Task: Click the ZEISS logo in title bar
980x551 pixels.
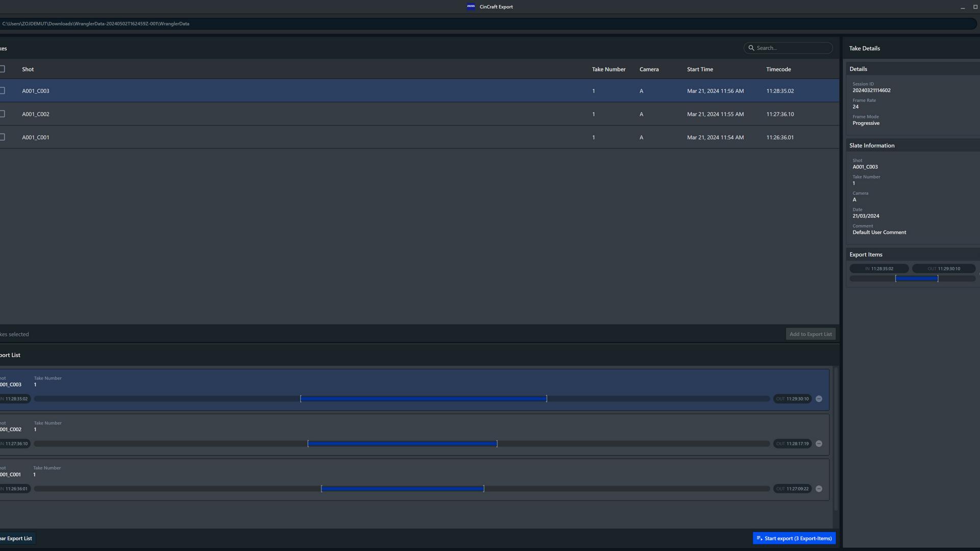Action: (471, 7)
